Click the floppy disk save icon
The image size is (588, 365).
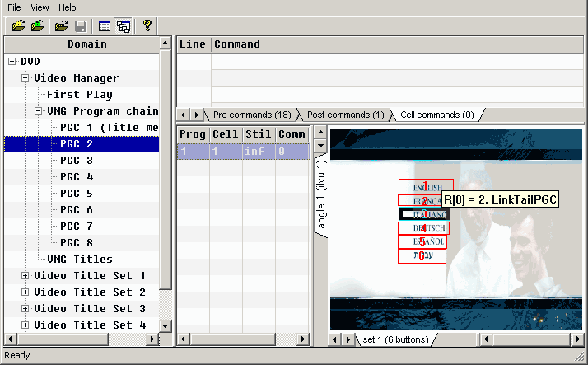point(81,26)
